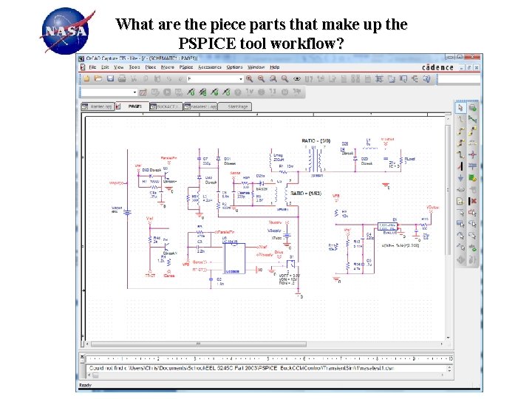This screenshot has width=532, height=399.
Task: Click the Run PSpice play button
Action: pyautogui.click(x=167, y=92)
